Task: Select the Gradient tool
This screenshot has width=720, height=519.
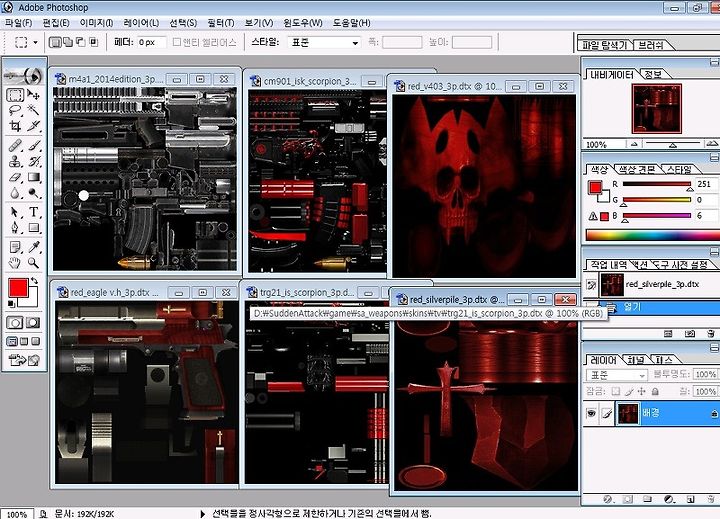Action: [x=33, y=177]
